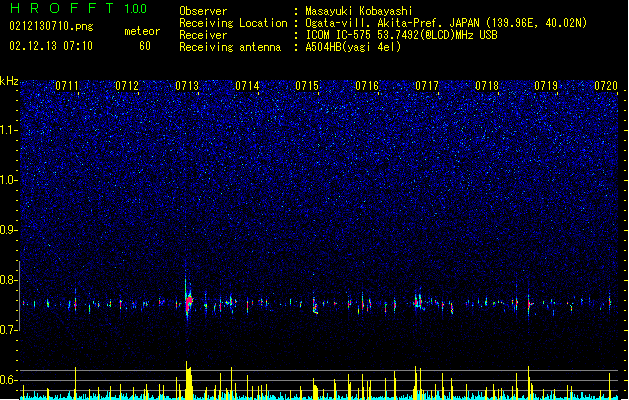Select the 0716 time marker
Viewport: 629px width, 400px height.
coord(367,85)
